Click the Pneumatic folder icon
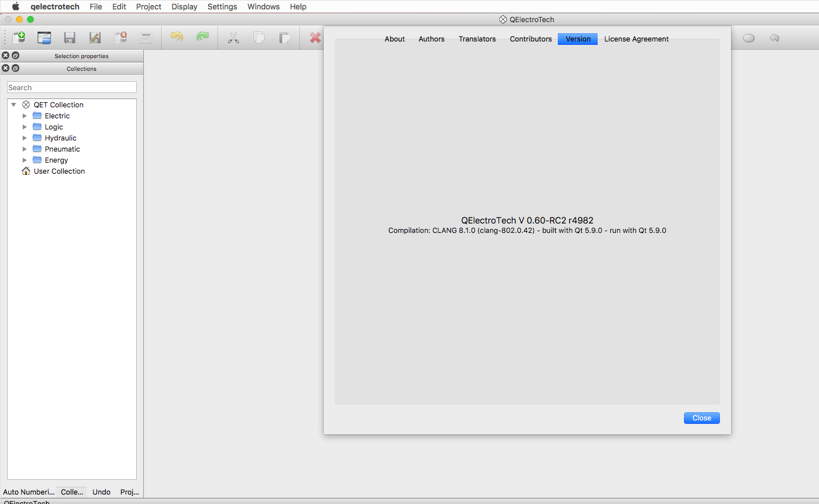819x504 pixels. point(37,149)
